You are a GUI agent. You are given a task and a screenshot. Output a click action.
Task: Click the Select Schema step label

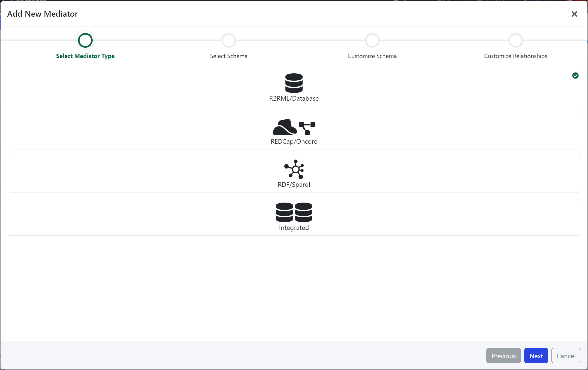(229, 56)
